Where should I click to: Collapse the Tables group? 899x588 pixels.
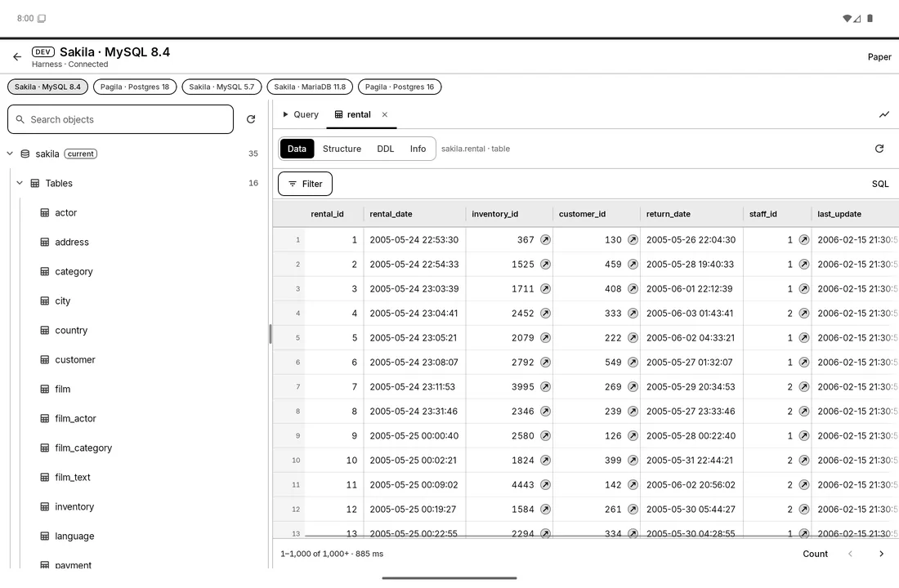[x=20, y=183]
